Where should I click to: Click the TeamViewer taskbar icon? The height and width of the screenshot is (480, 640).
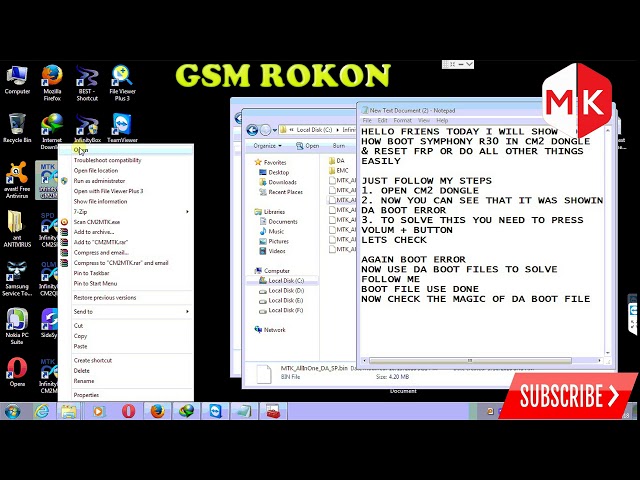(216, 411)
